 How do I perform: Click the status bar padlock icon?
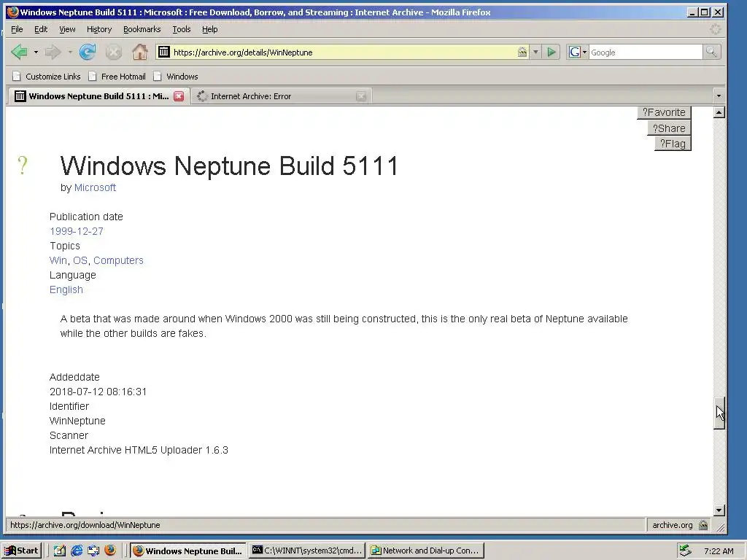click(x=703, y=525)
